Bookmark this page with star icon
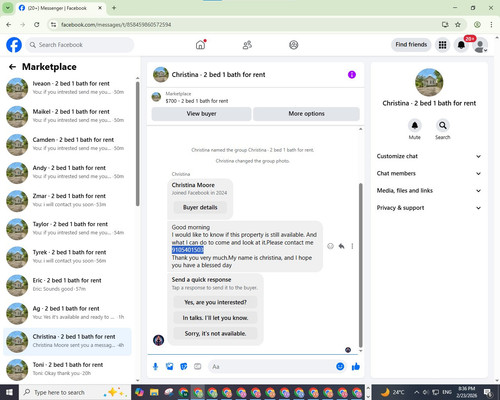The height and width of the screenshot is (400, 500). point(458,25)
